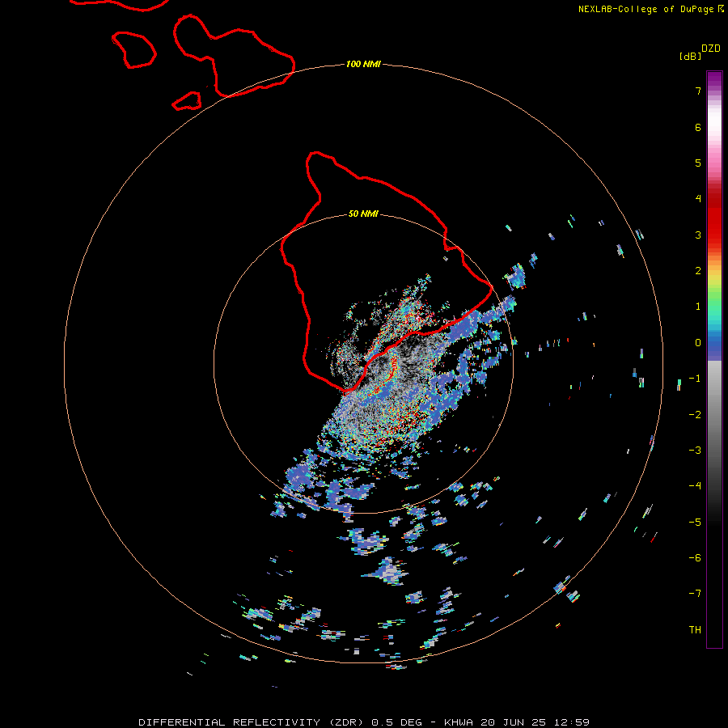This screenshot has height=728, width=728.
Task: Click the [dB] units label
Action: pos(690,56)
